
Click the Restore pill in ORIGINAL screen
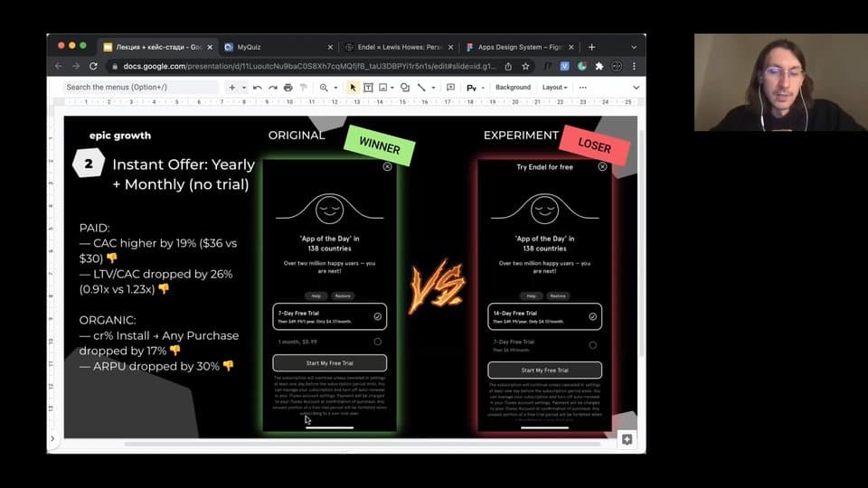coord(343,296)
